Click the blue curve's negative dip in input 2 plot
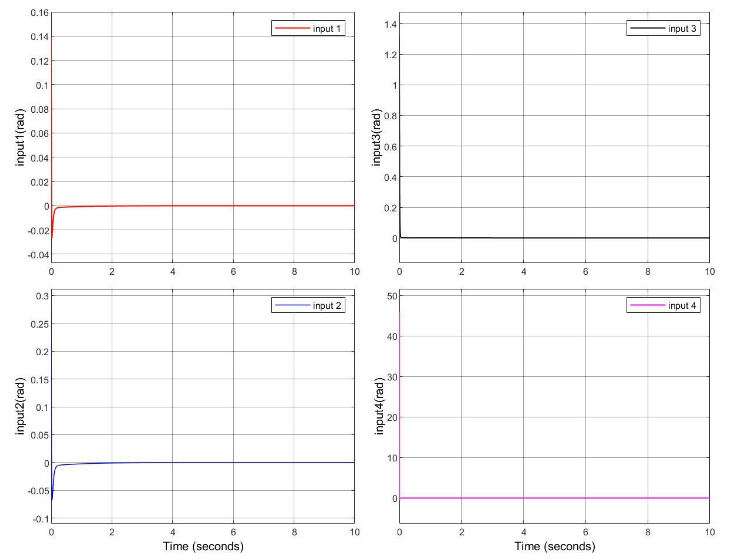730x560 pixels. click(x=52, y=498)
